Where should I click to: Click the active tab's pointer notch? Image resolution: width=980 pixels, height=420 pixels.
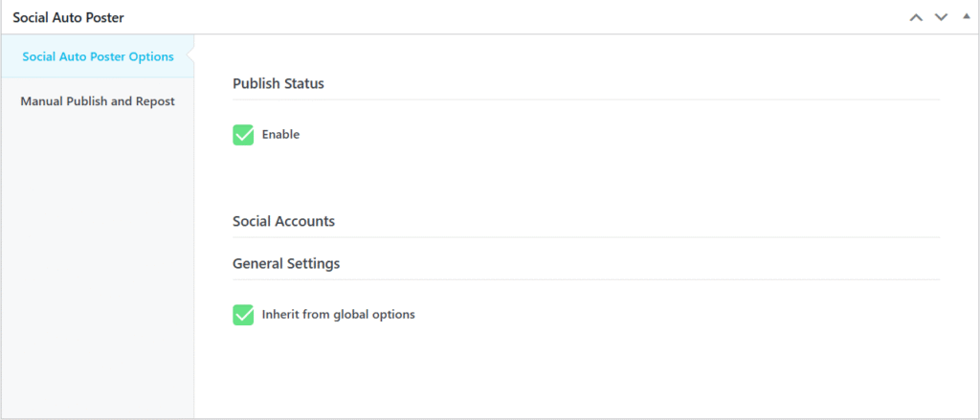[189, 56]
